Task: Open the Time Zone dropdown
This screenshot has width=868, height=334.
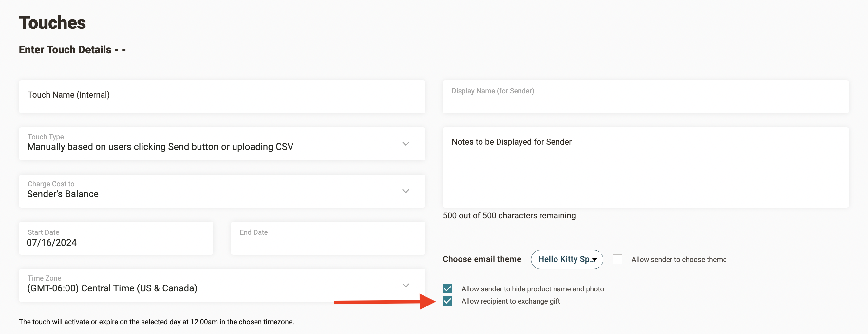Action: (x=222, y=285)
